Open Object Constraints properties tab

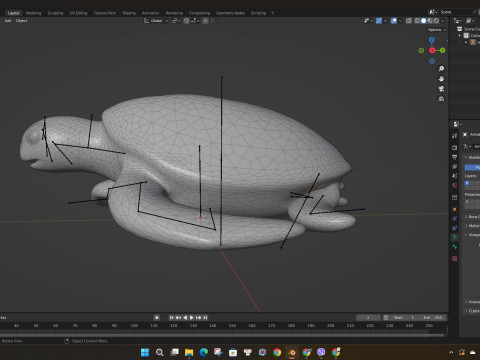click(455, 228)
